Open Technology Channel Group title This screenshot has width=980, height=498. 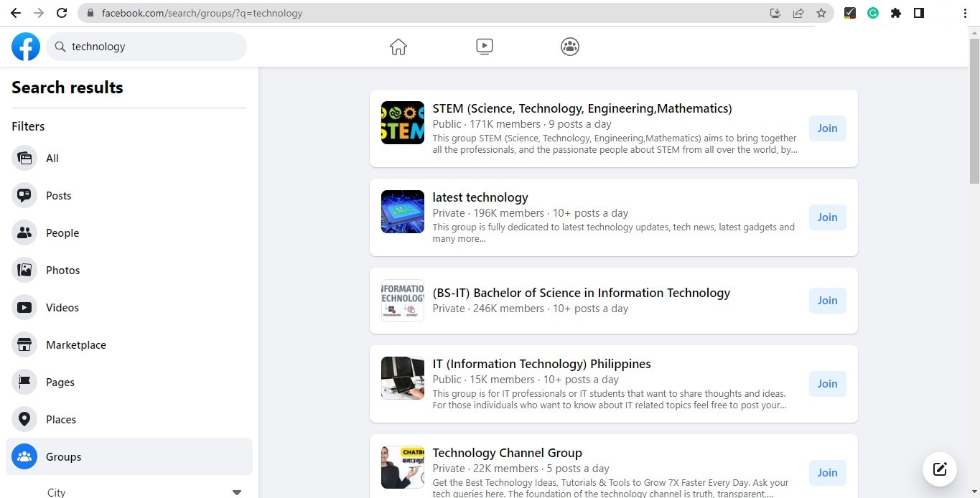pos(508,454)
